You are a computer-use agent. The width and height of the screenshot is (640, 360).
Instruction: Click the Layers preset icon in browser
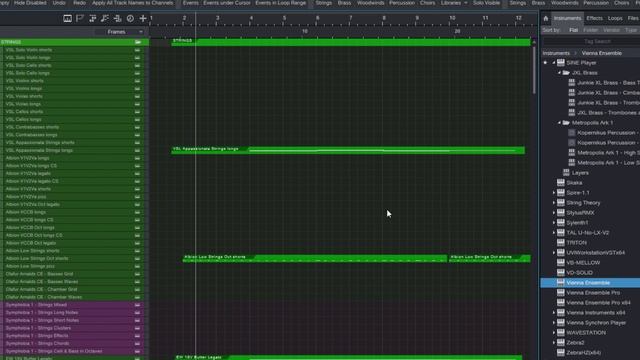(566, 173)
